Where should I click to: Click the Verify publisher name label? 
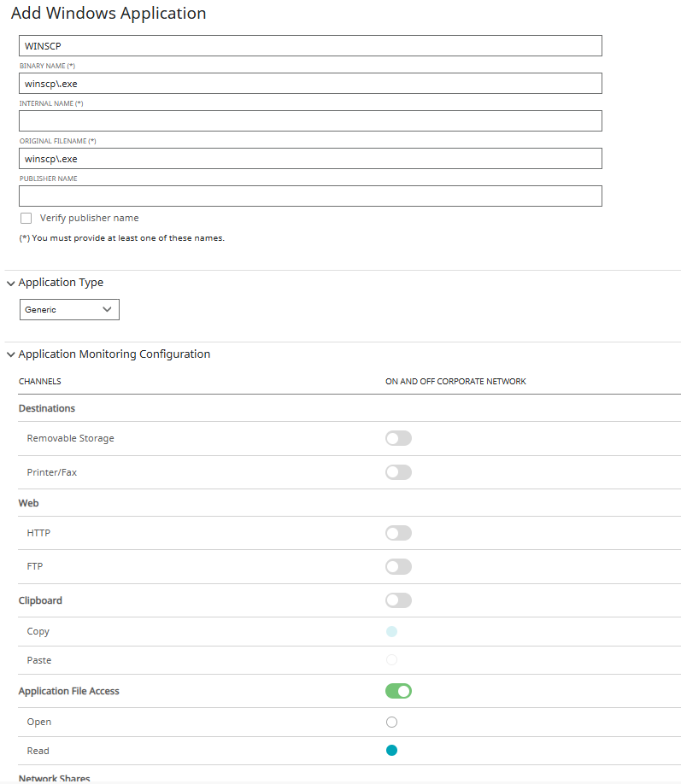90,218
